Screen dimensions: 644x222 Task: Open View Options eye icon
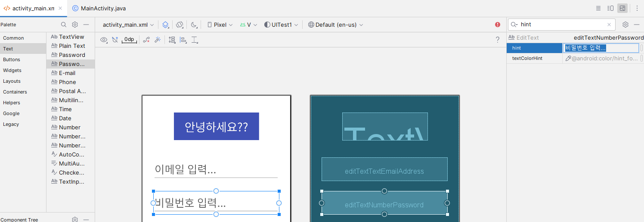point(104,40)
